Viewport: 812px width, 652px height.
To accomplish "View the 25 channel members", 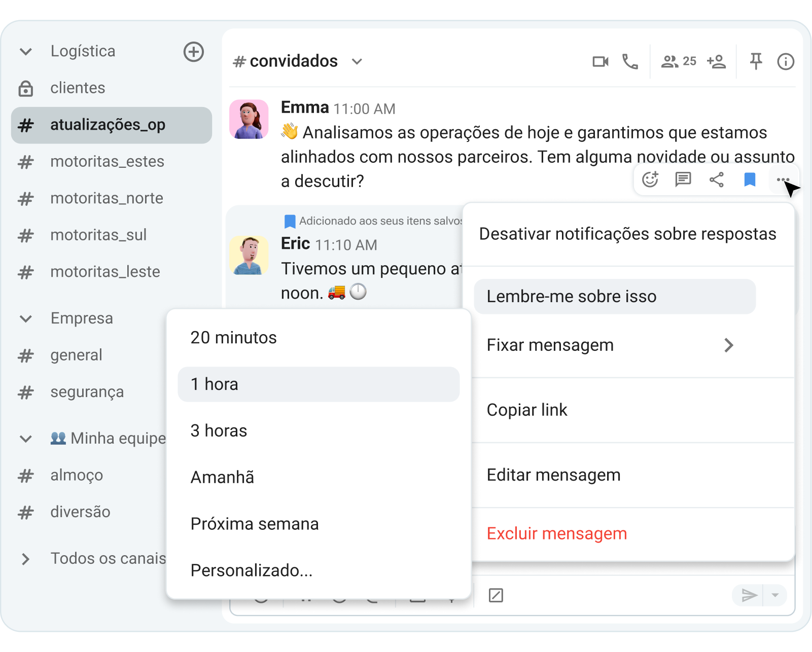I will [679, 61].
